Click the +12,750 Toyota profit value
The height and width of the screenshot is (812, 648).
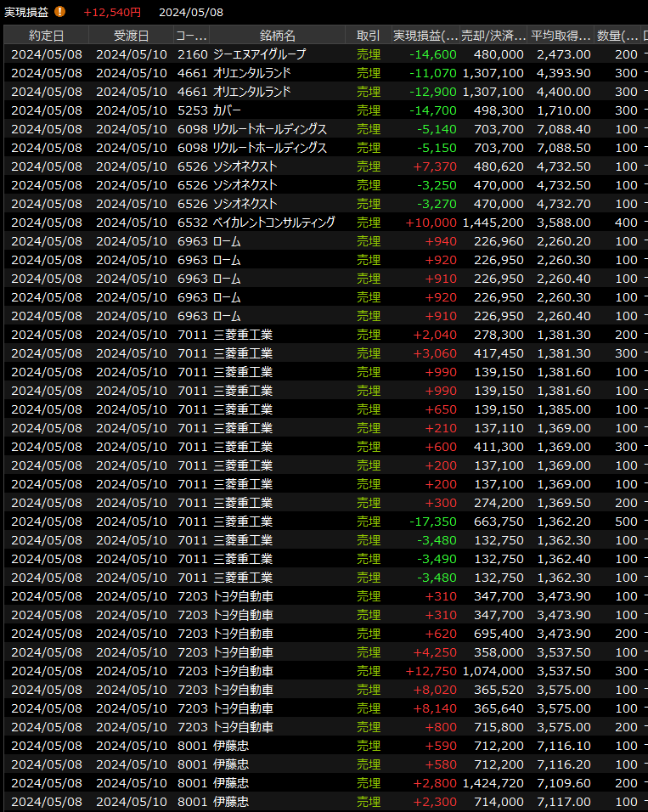[x=431, y=671]
